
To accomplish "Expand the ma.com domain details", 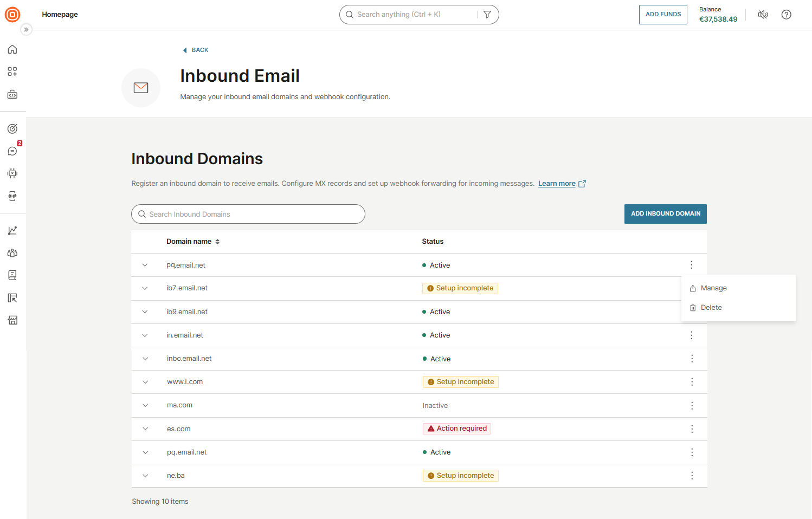I will pyautogui.click(x=145, y=405).
